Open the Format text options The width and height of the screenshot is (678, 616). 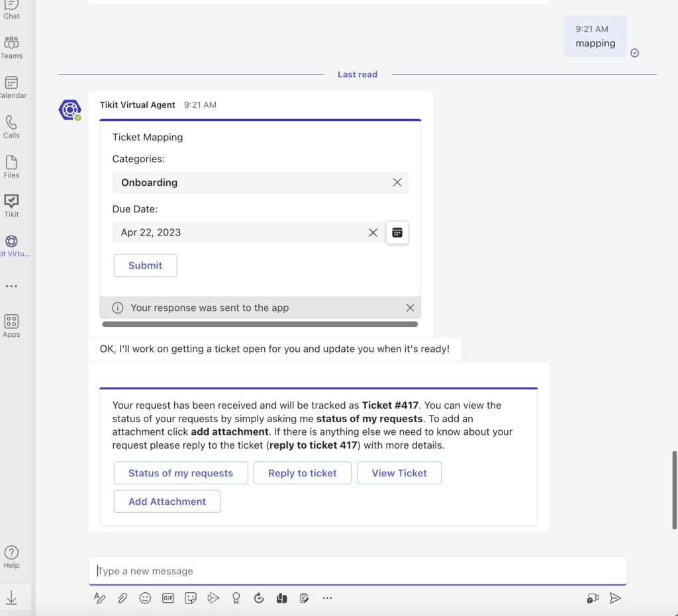pos(100,598)
